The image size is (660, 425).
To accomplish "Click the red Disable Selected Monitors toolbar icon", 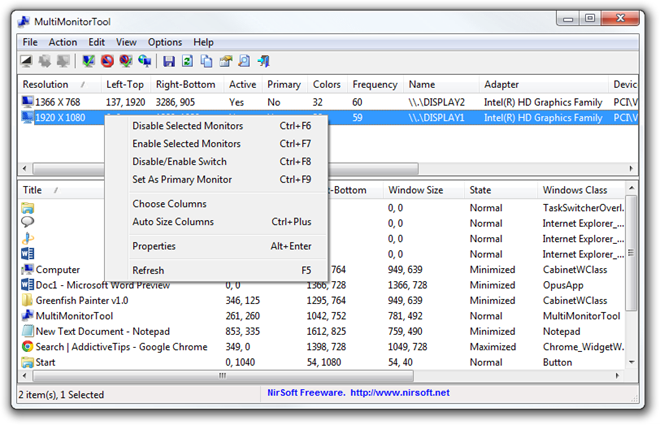I will pos(107,61).
